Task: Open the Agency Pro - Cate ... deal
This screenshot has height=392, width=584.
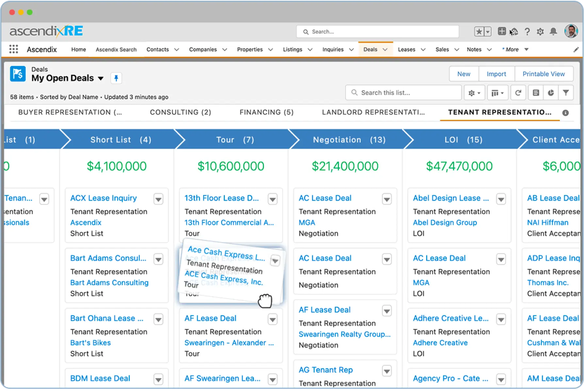Action: [x=451, y=378]
